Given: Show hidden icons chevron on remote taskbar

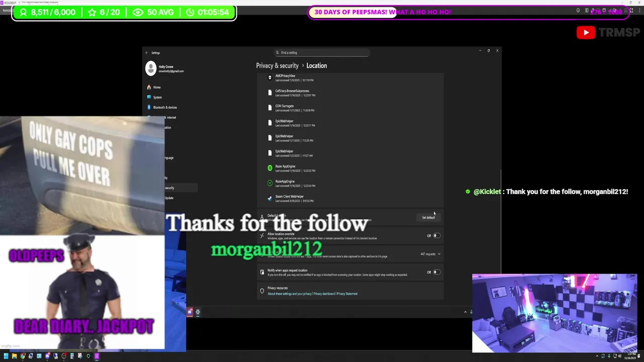Looking at the screenshot, I should coord(465,312).
